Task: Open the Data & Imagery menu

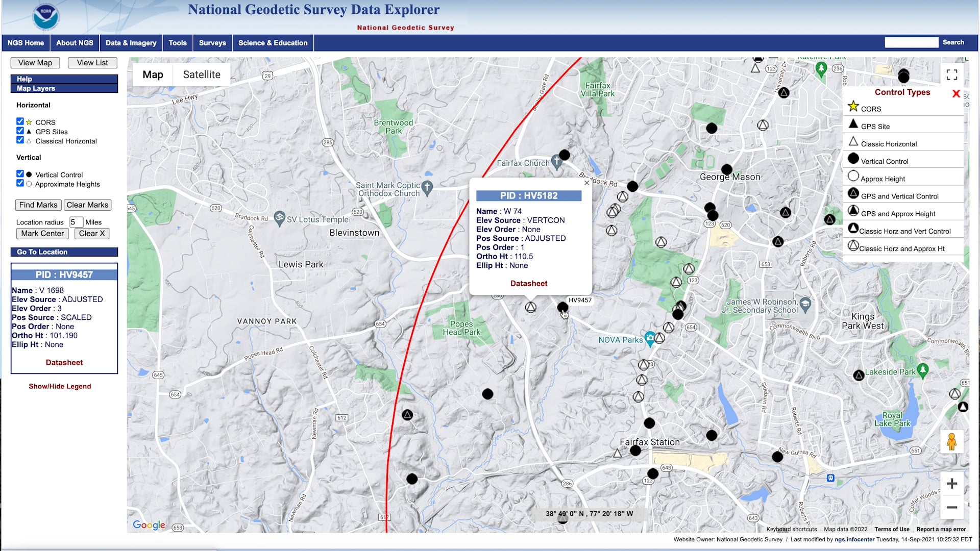Action: click(131, 42)
